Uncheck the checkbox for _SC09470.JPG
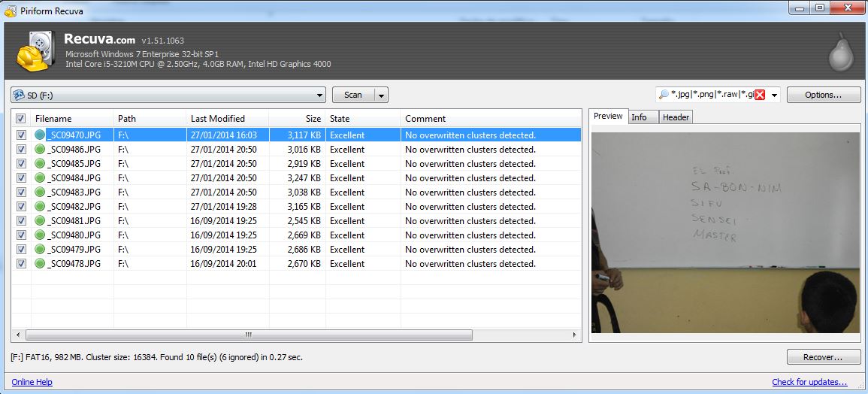This screenshot has width=868, height=394. click(x=20, y=135)
